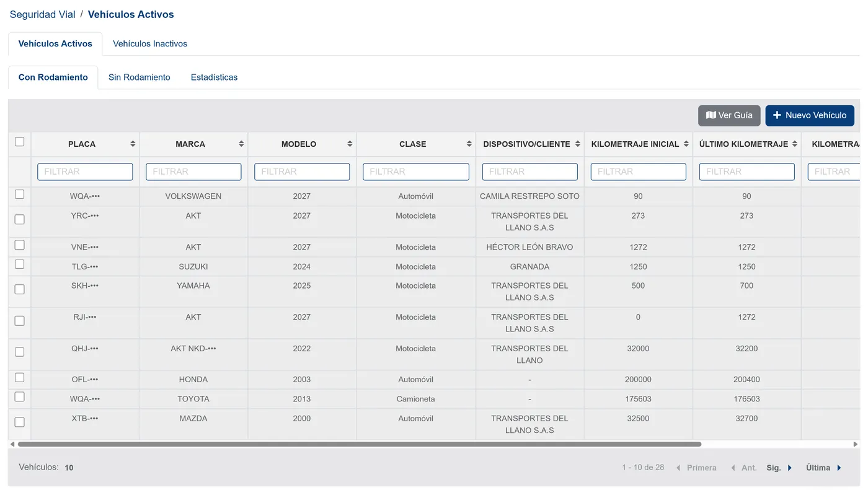Screen dimensions: 868x490
Task: Open the Sin Rodamiento tab
Action: pyautogui.click(x=139, y=77)
